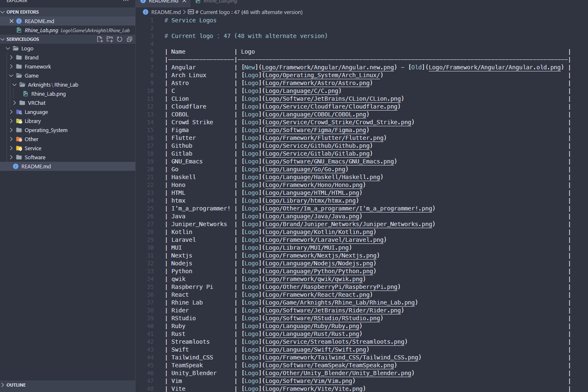Open the Tailwind_CSS.png link
588x392 pixels.
click(342, 358)
